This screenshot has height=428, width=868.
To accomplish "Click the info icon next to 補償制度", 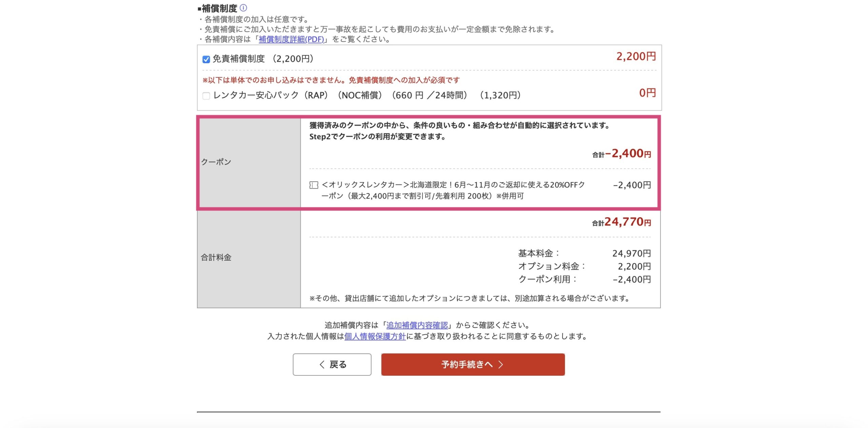I will [243, 7].
